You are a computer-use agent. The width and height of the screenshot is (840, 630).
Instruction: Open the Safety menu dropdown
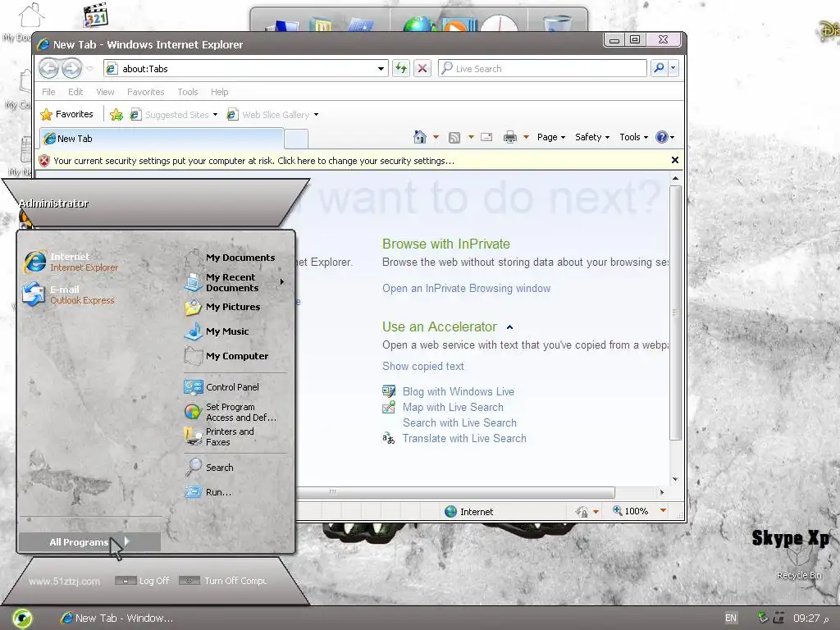point(592,137)
